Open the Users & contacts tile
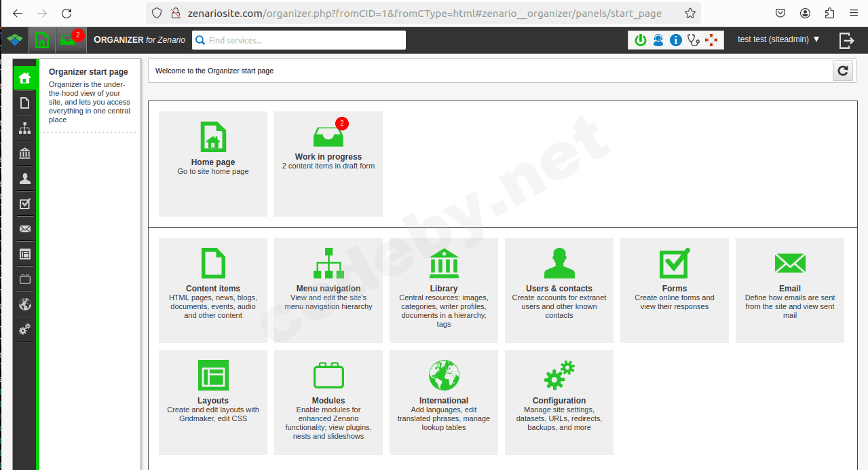 [559, 290]
